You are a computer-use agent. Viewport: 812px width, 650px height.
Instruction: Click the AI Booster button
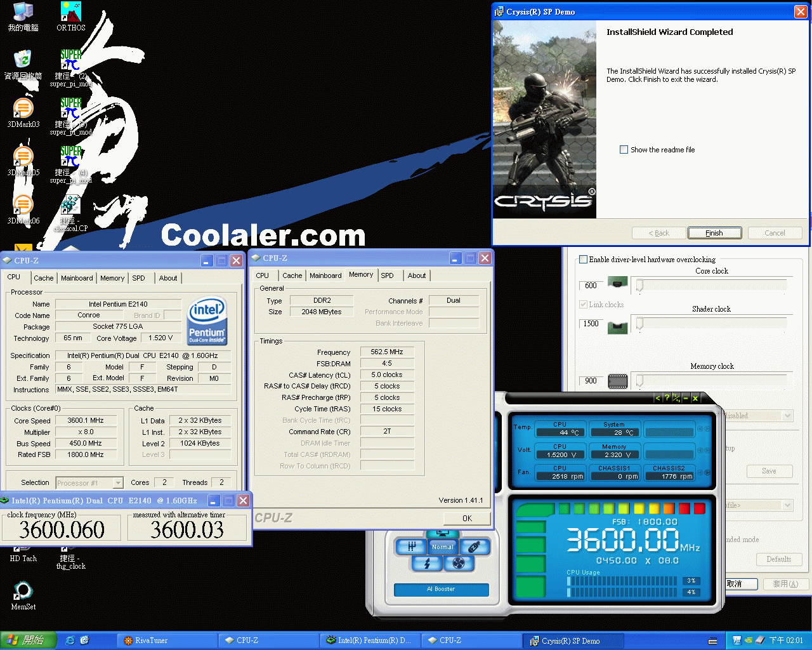pyautogui.click(x=441, y=589)
